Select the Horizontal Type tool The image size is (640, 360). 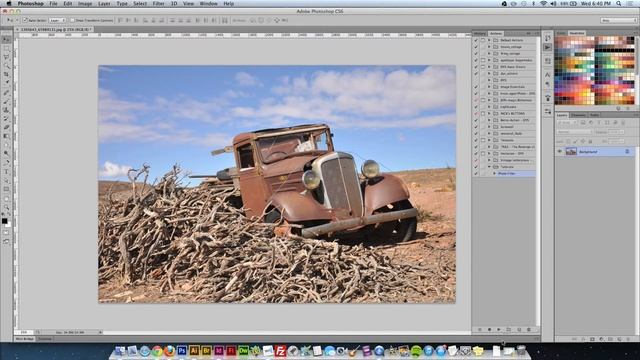(7, 172)
